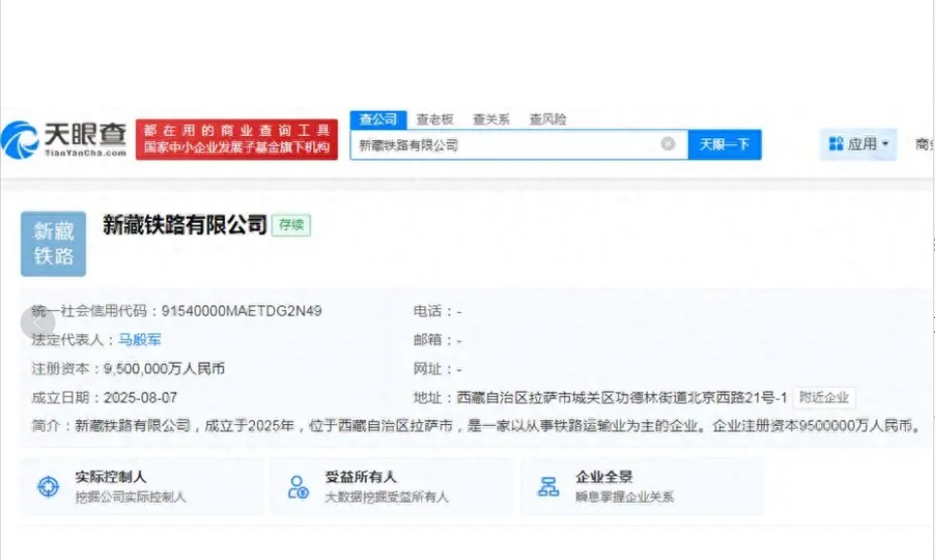Click the 附近企业 button

[x=824, y=398]
